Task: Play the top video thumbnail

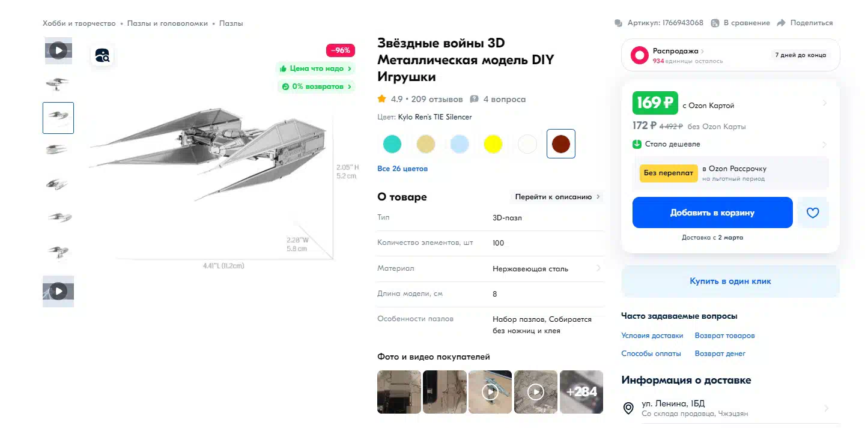Action: (58, 50)
